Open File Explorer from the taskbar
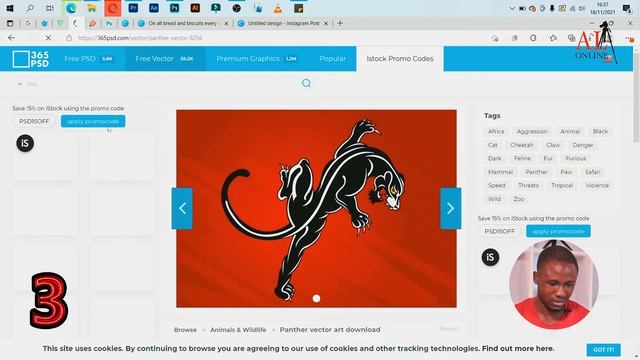640x360 pixels. [91, 8]
